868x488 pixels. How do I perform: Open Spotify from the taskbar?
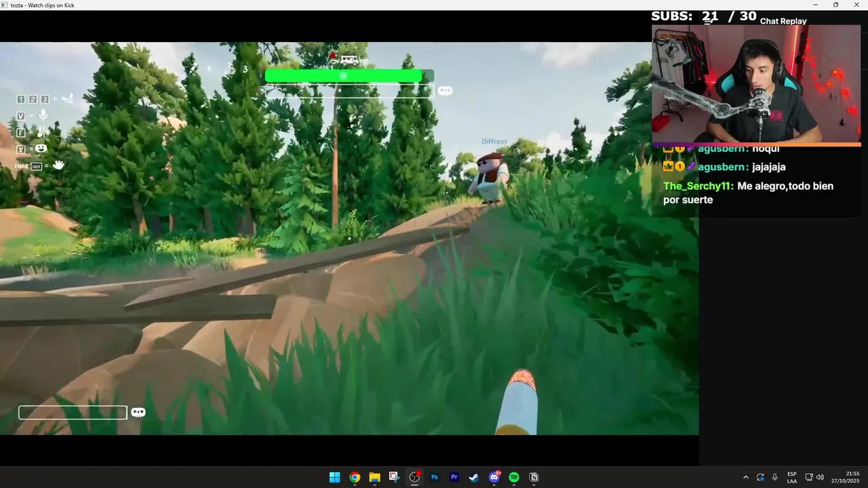(x=514, y=477)
